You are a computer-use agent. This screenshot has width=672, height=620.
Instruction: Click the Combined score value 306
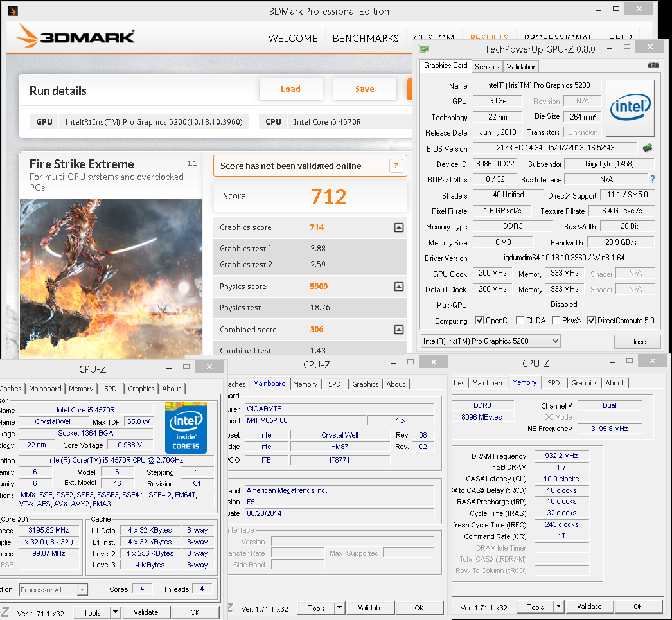point(317,329)
